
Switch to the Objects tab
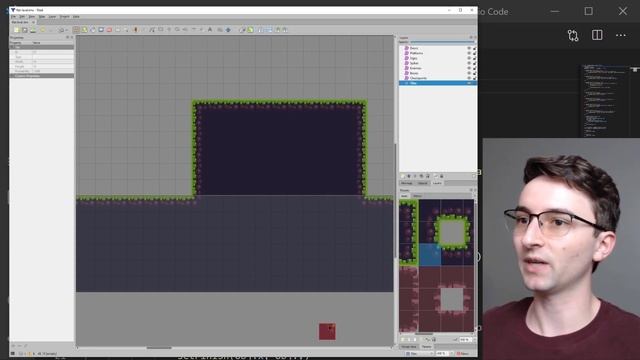pyautogui.click(x=422, y=183)
